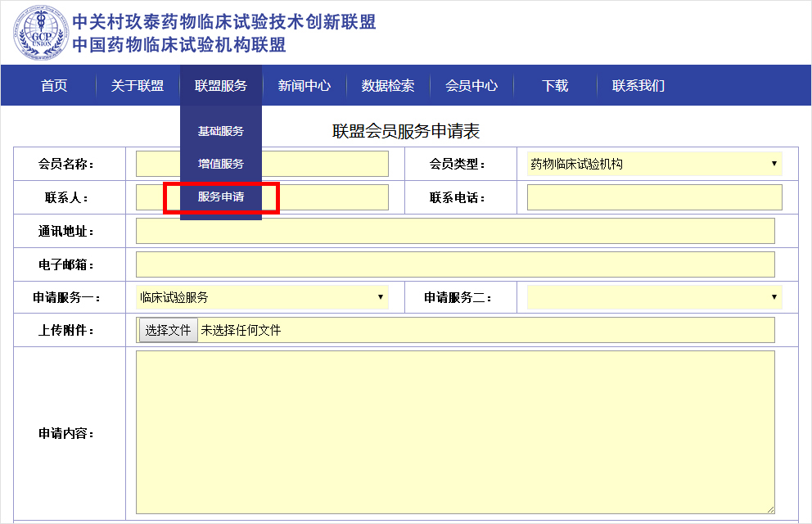Click the 申请内容 label
The image size is (812, 524).
click(x=65, y=433)
